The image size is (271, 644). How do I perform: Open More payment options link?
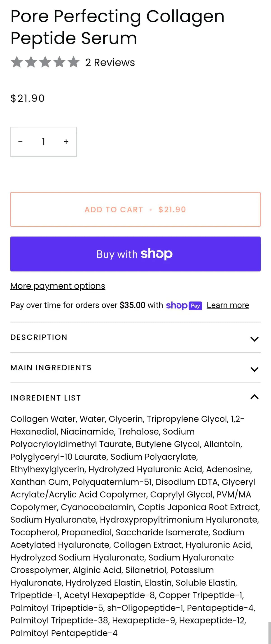[x=58, y=286]
